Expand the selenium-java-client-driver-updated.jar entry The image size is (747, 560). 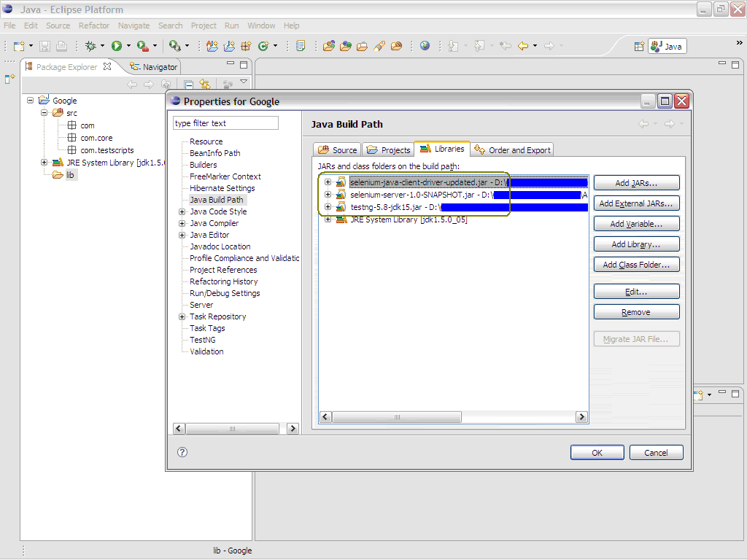328,182
